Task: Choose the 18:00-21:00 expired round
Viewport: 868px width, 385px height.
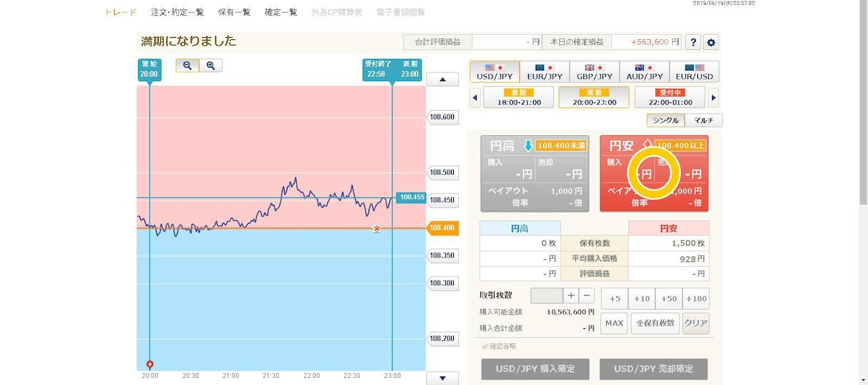Action: (519, 97)
